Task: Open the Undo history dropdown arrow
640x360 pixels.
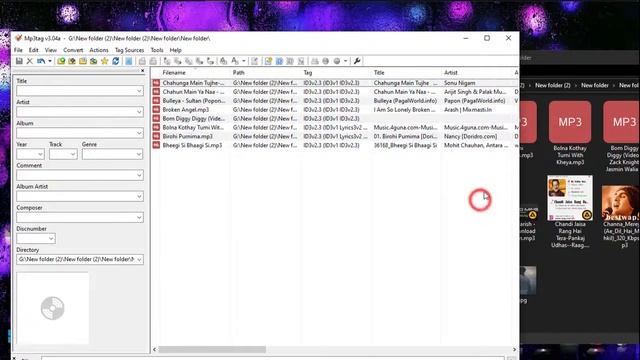Action: 50,61
